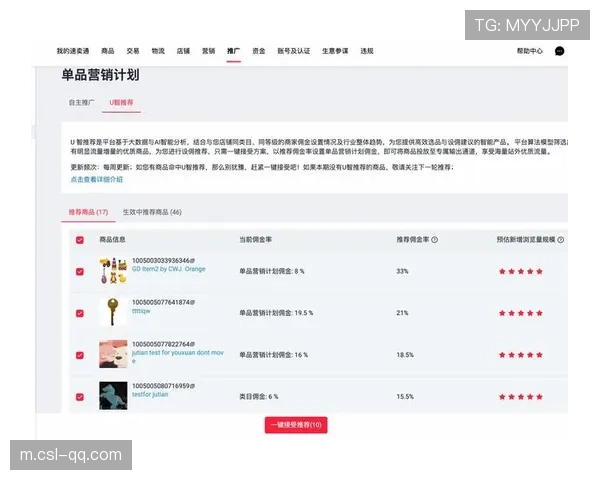600x480 pixels.
Task: Open 交易 menu in top navigation
Action: pyautogui.click(x=133, y=51)
